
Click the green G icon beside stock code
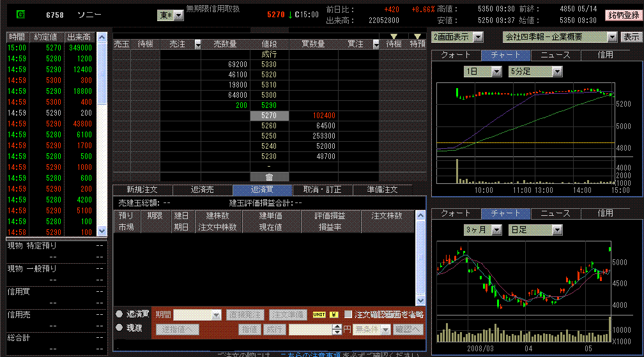(x=20, y=14)
